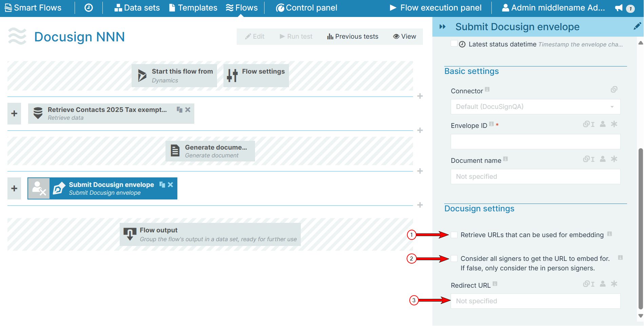The height and width of the screenshot is (326, 644).
Task: Select the person icon beside Envelope ID
Action: [602, 124]
